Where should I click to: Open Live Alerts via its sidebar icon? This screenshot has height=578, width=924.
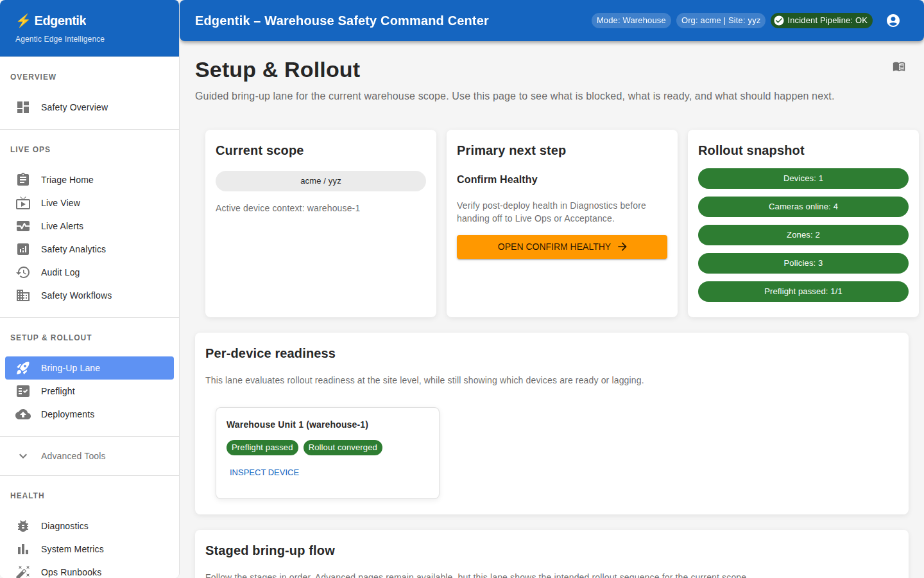23,226
